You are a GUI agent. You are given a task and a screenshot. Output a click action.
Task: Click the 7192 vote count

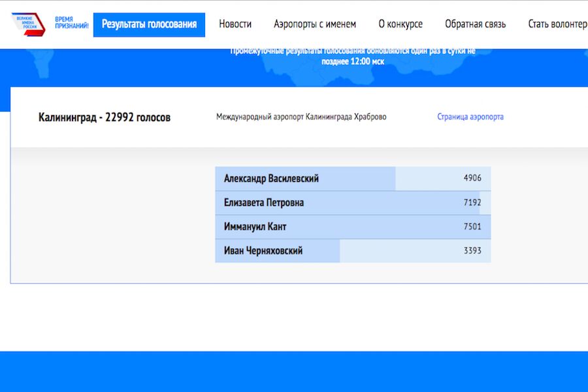[472, 203]
